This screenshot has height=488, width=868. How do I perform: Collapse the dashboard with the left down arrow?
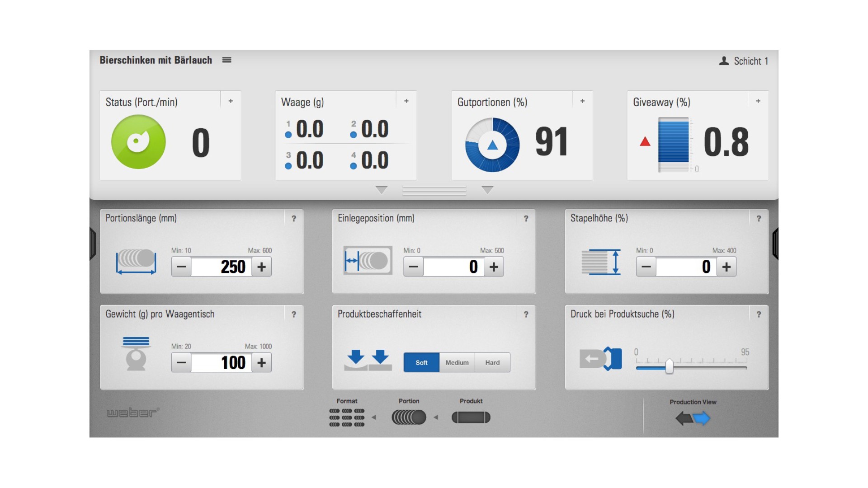(382, 191)
